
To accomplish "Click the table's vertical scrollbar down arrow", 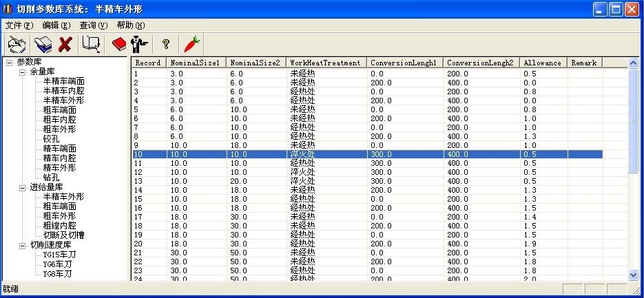I will click(634, 275).
